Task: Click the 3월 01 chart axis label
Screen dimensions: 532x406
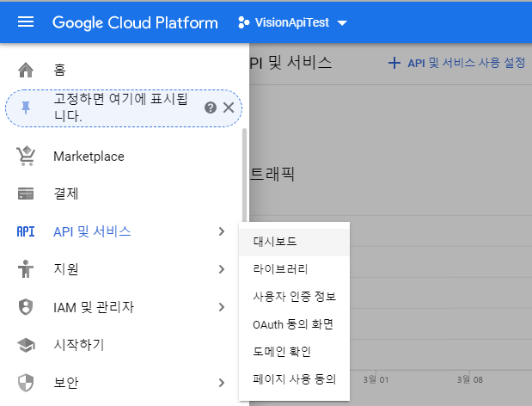Action: [x=376, y=379]
